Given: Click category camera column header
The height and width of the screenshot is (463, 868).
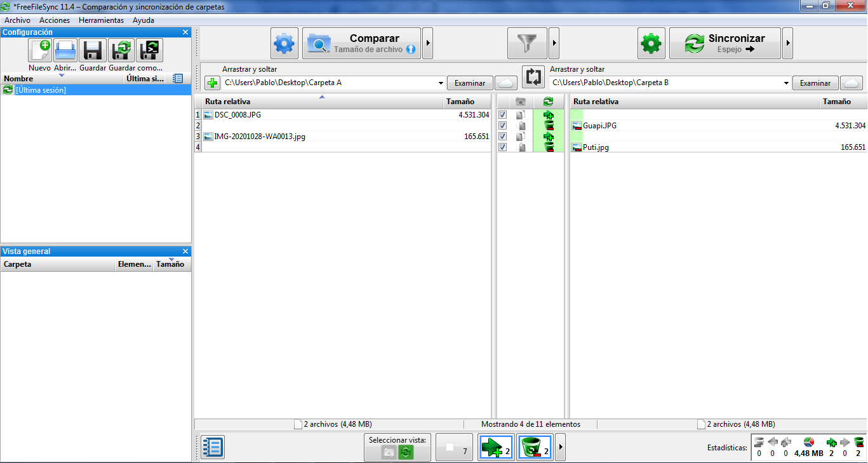Looking at the screenshot, I should pos(521,102).
